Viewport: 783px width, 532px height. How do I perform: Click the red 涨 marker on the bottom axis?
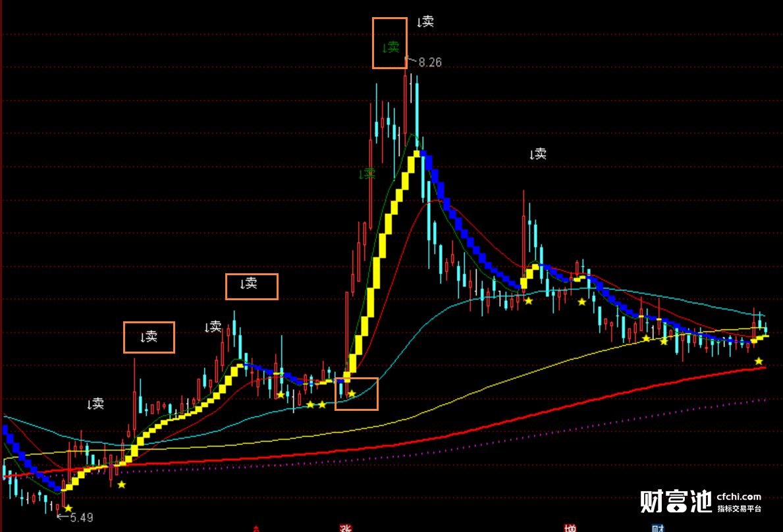coord(346,528)
